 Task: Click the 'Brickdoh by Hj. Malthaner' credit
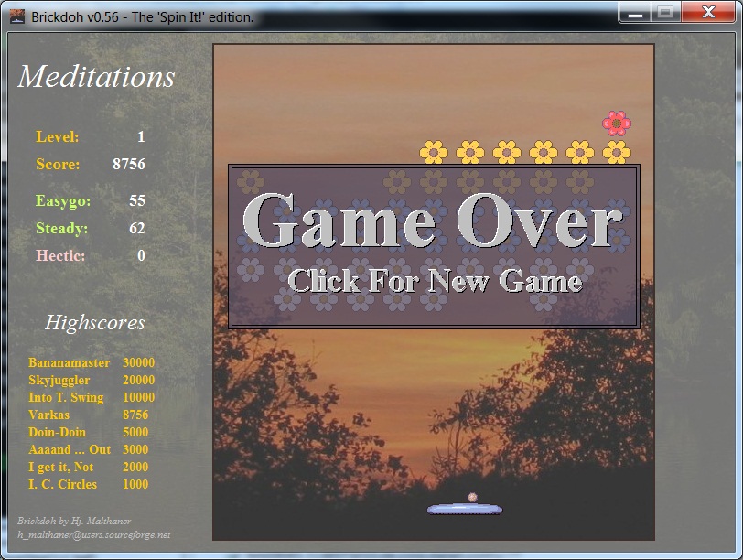(74, 521)
